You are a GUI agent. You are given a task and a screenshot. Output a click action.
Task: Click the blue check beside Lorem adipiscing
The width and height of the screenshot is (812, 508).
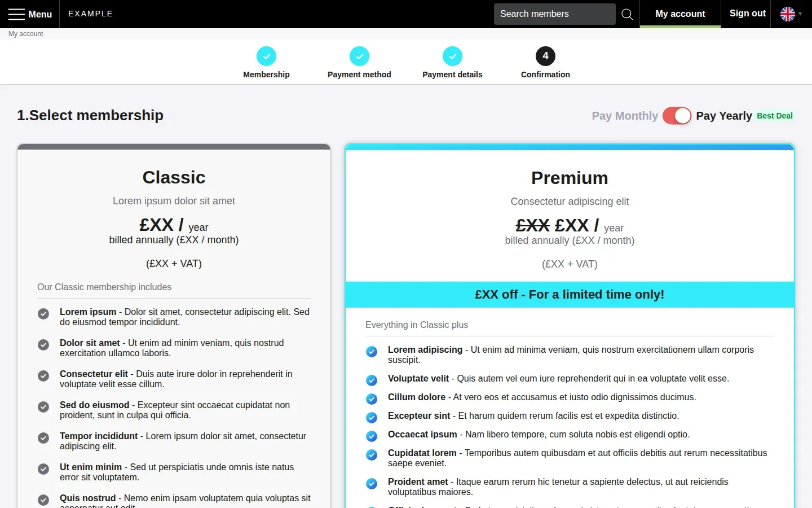[x=372, y=352]
